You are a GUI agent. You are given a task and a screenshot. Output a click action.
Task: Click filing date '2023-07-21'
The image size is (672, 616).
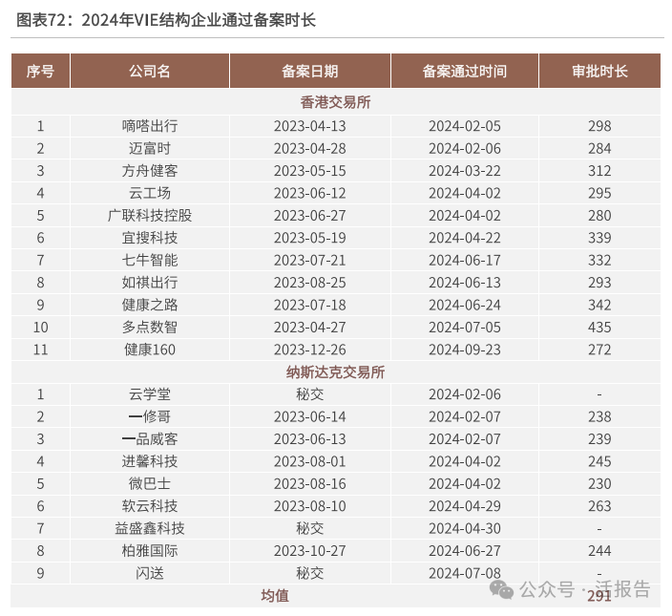pyautogui.click(x=310, y=260)
